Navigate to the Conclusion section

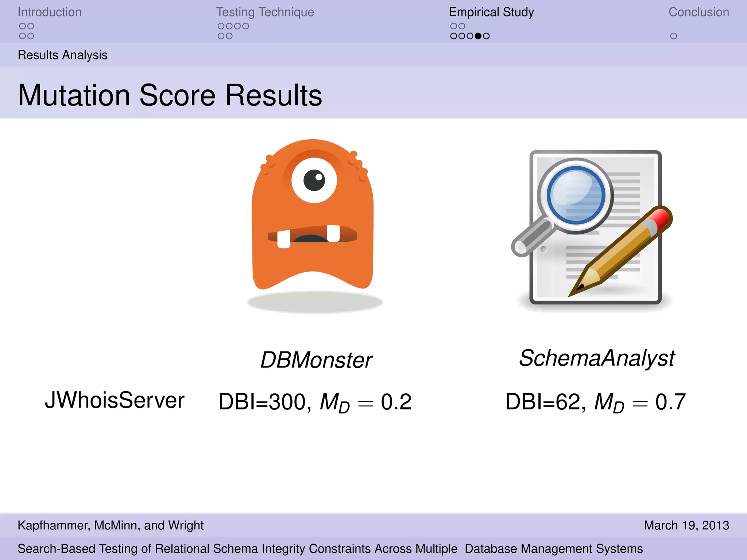(x=699, y=12)
